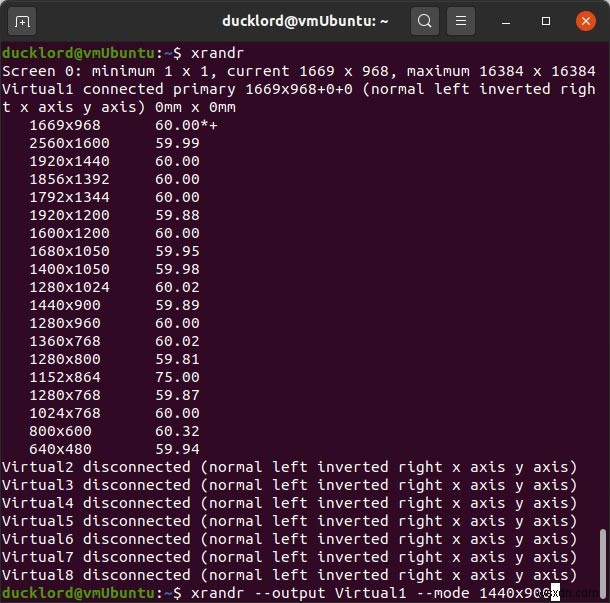Click the 1280x768 mode text

click(x=65, y=395)
